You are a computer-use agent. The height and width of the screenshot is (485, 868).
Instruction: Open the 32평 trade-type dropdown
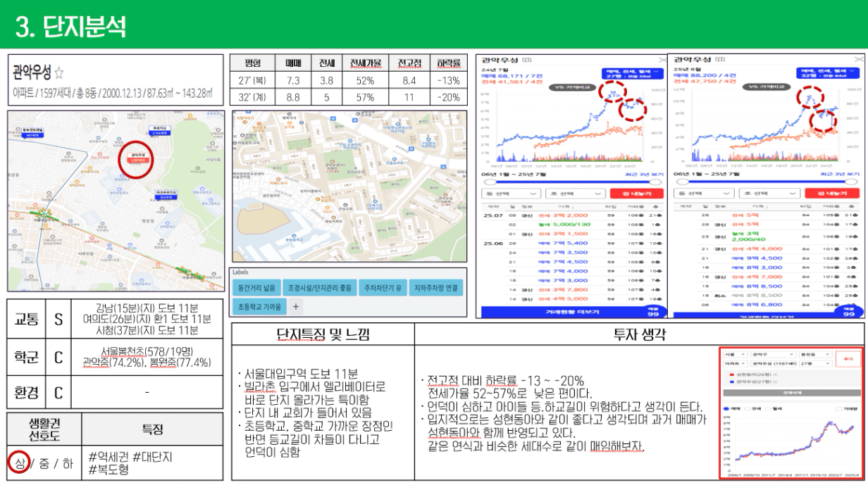pyautogui.click(x=829, y=73)
